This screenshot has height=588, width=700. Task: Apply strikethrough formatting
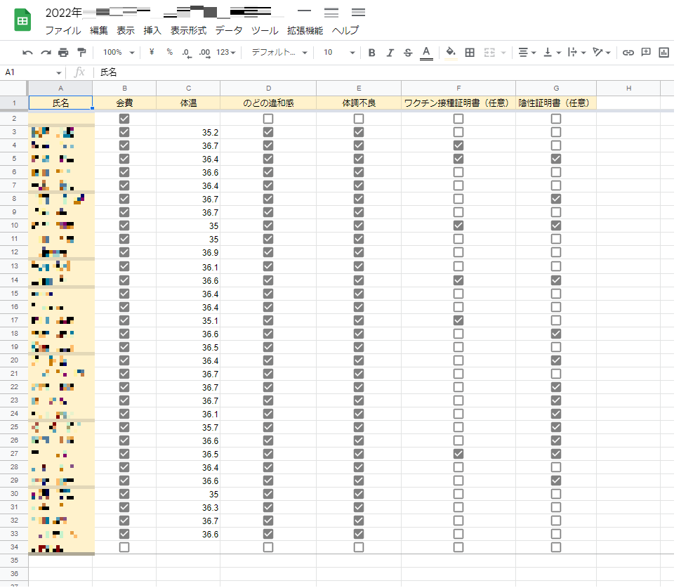408,53
